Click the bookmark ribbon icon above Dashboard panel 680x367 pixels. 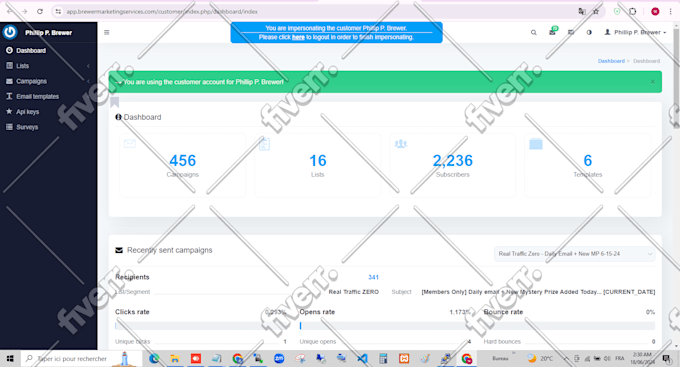pyautogui.click(x=114, y=102)
